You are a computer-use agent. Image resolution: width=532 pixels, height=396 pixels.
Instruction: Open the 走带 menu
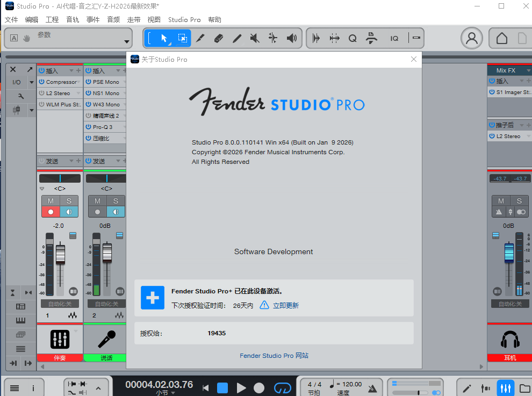pos(134,20)
